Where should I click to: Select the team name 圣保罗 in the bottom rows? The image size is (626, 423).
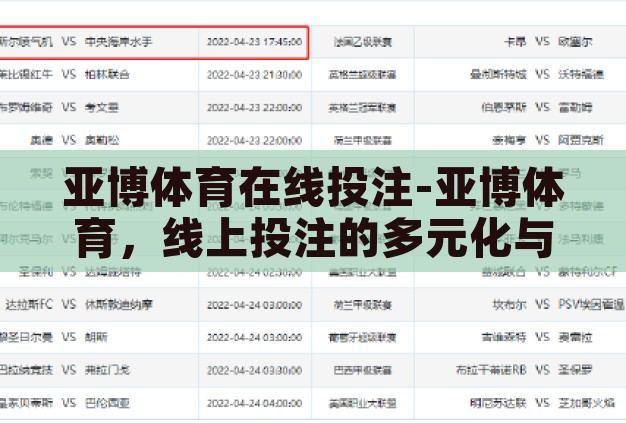point(575,370)
